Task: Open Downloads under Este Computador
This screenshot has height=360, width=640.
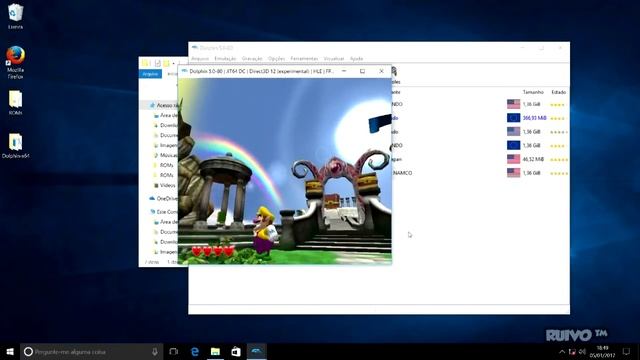Action: pos(166,242)
